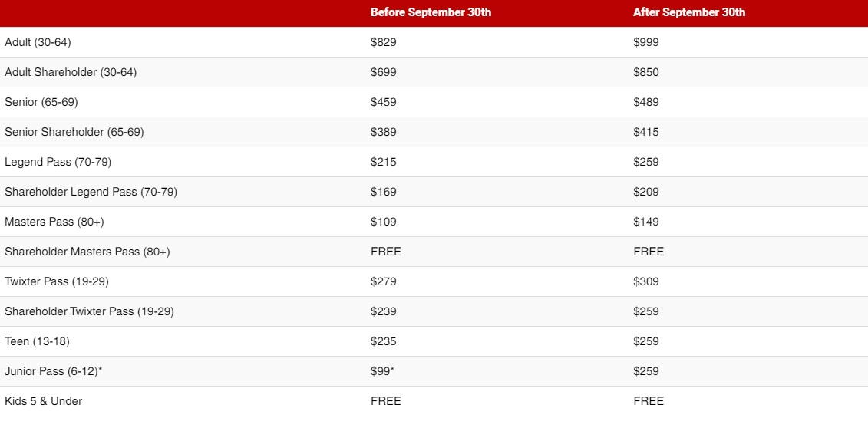Click the "Before September 30th" column header

(x=431, y=12)
